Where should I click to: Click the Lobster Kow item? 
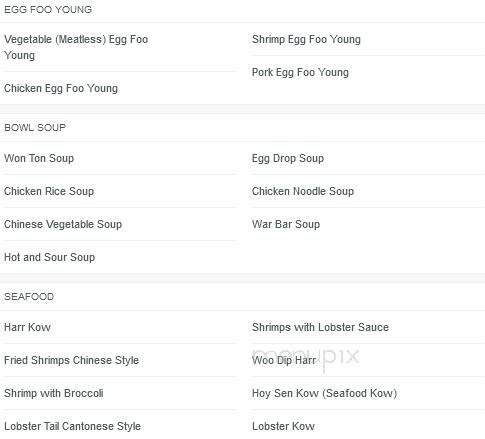coord(283,426)
